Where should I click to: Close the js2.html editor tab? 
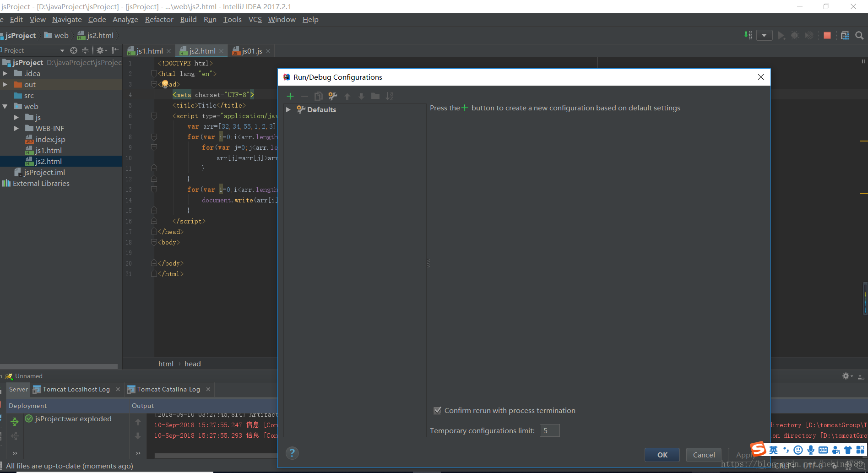pyautogui.click(x=222, y=51)
